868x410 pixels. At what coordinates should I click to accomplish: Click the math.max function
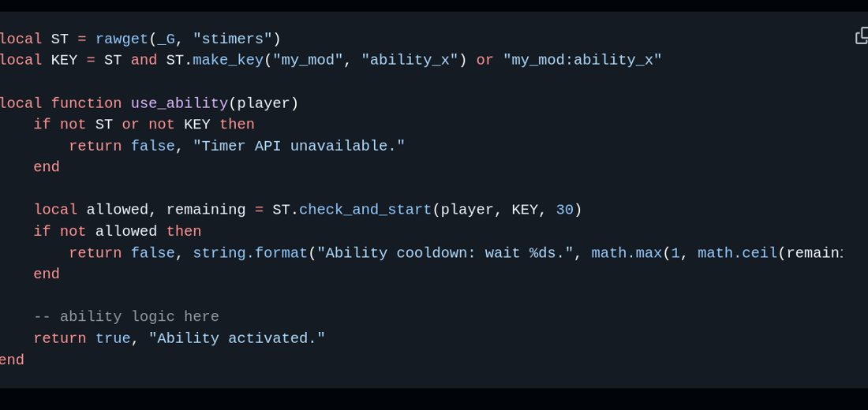pos(626,253)
